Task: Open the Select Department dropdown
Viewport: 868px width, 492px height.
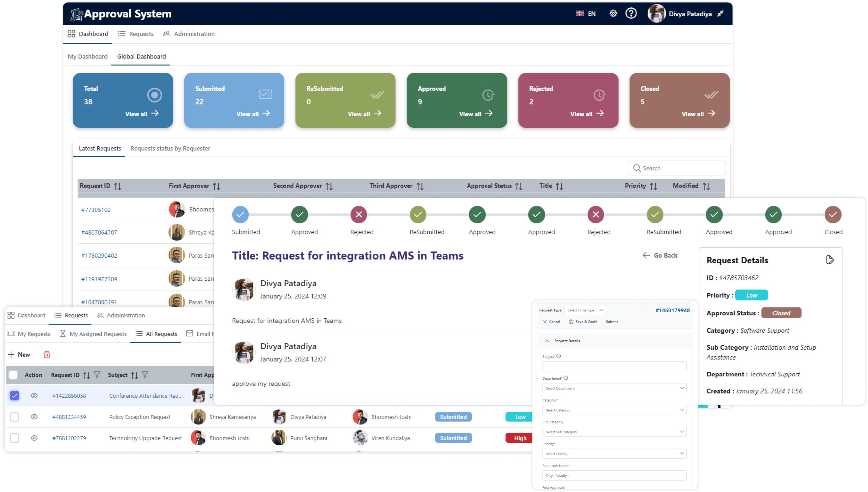Action: click(x=614, y=388)
